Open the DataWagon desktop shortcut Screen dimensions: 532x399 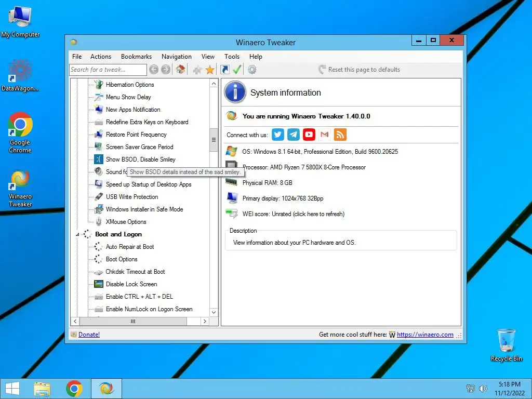[x=20, y=75]
